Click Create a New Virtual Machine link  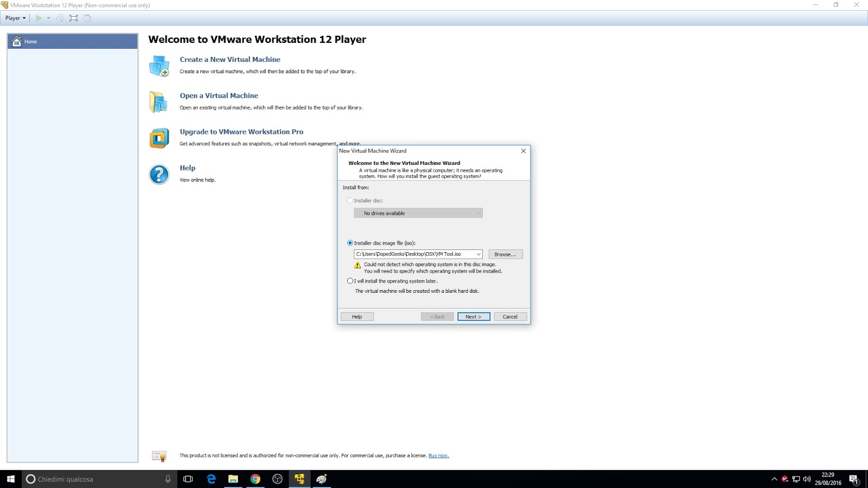(x=230, y=60)
